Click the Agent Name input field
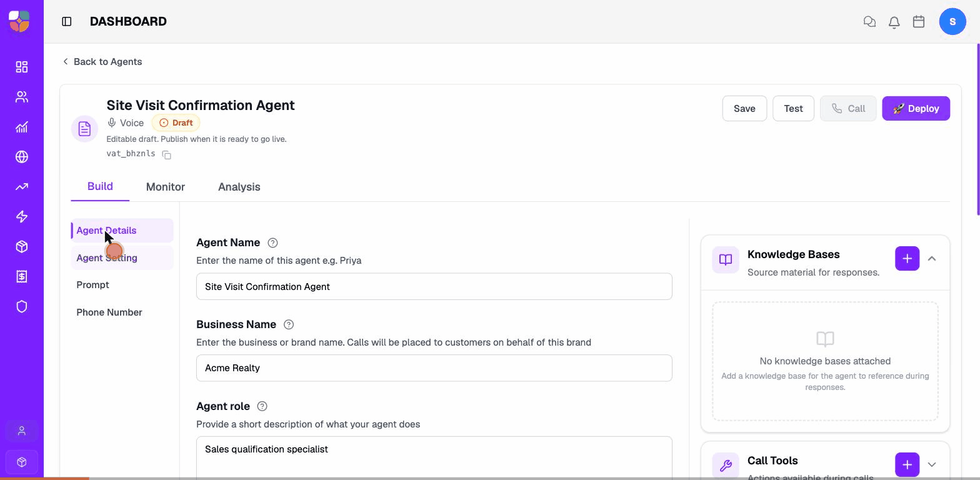Viewport: 980px width, 480px height. pyautogui.click(x=434, y=286)
